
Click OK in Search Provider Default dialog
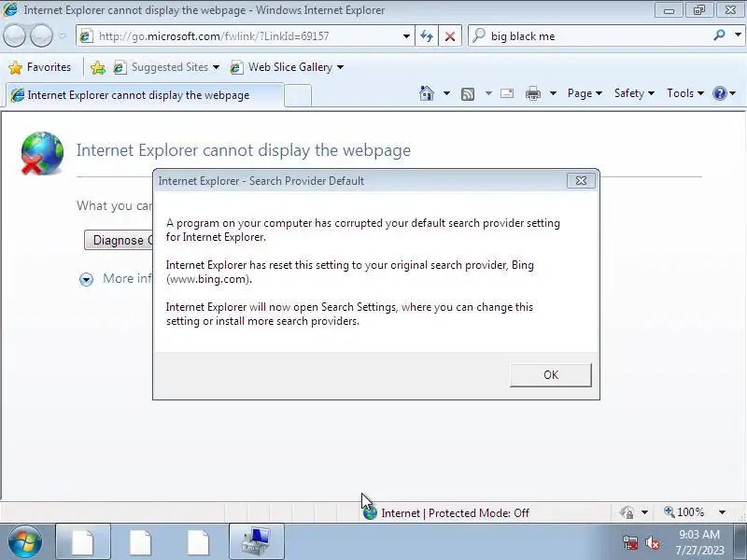coord(550,375)
